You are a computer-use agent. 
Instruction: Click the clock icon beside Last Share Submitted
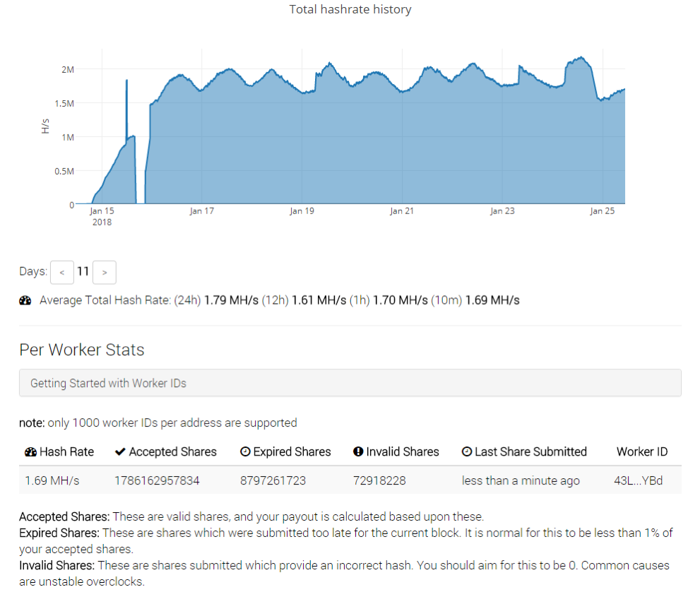click(x=467, y=451)
